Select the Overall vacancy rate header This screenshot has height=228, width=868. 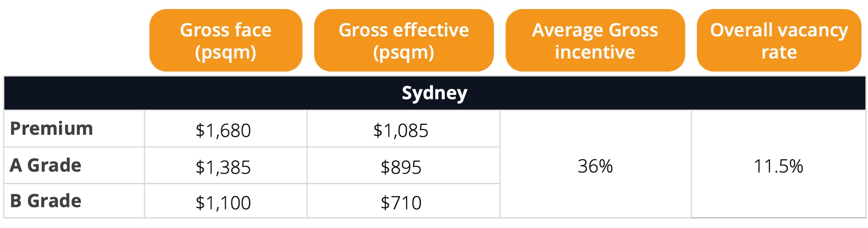779,40
